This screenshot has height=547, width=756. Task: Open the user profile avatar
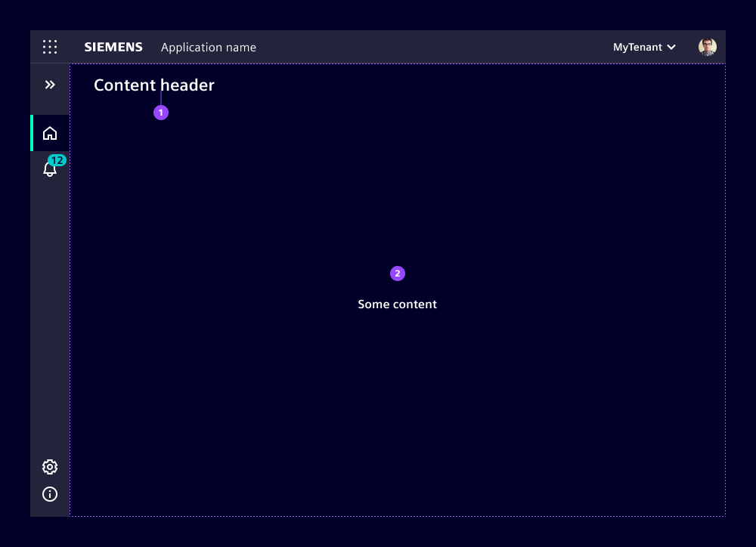point(707,47)
